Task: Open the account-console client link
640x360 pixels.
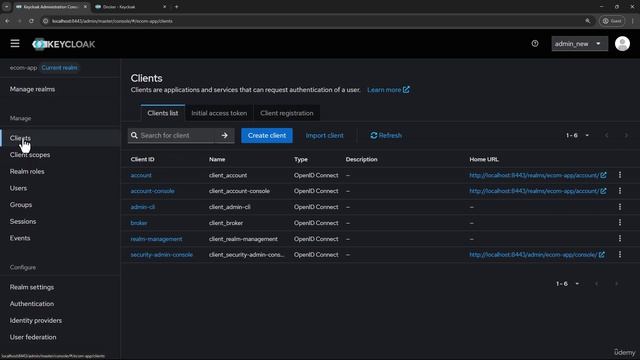Action: (152, 191)
